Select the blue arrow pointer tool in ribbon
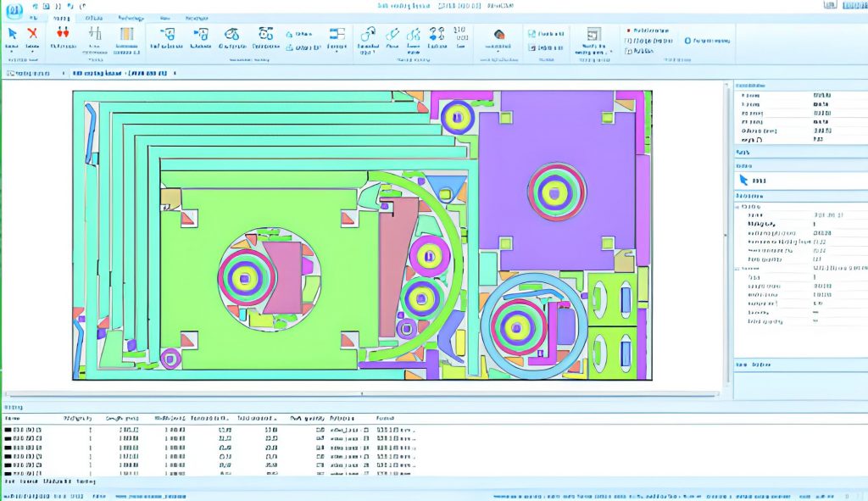 tap(12, 34)
